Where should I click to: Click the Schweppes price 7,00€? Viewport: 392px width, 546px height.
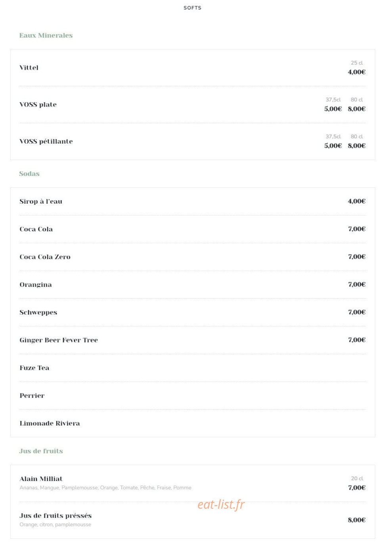pos(357,312)
